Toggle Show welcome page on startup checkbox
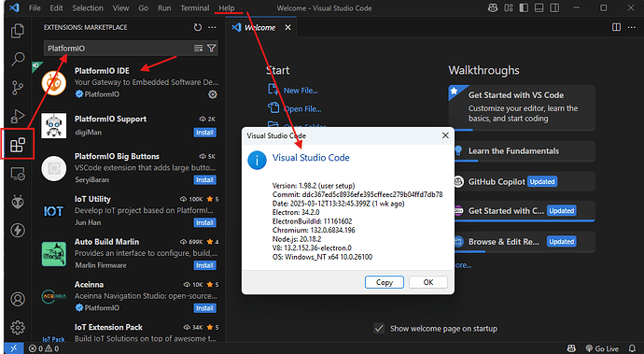Screen dimensions: 644x354 point(379,329)
